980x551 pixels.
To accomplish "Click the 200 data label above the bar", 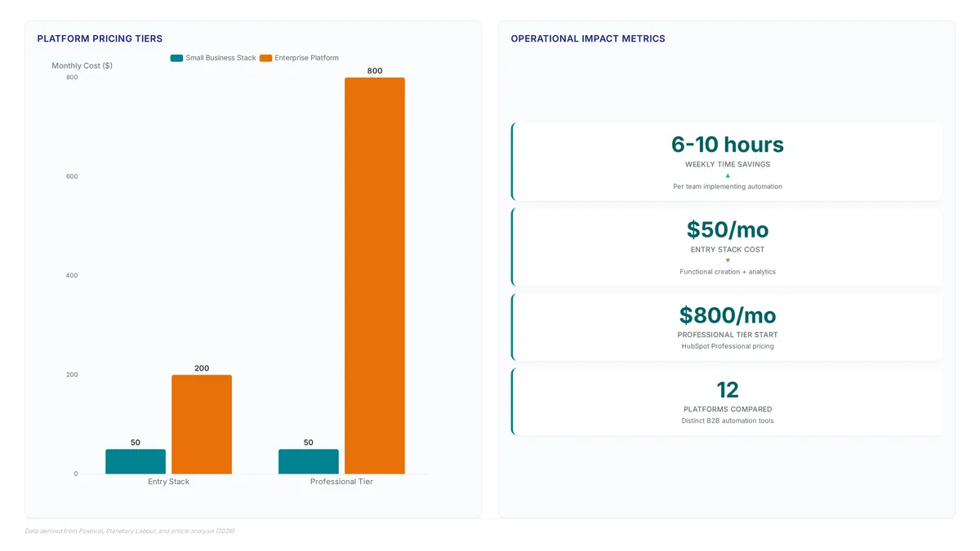I will [x=202, y=368].
